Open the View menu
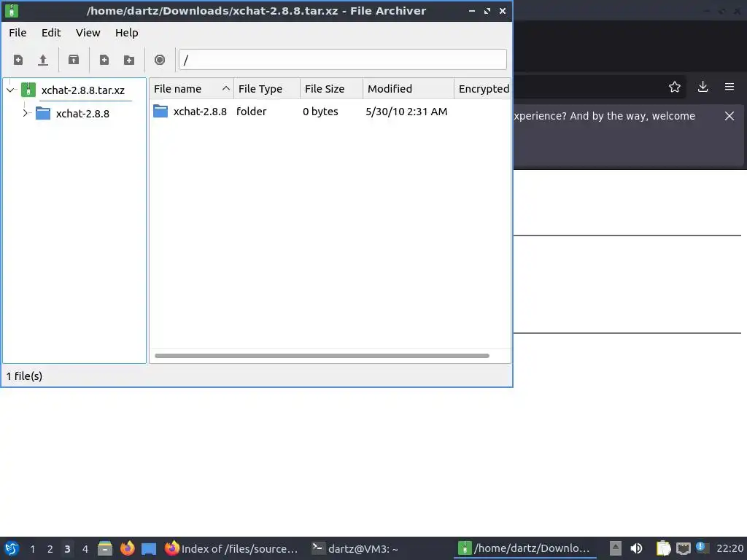Image resolution: width=747 pixels, height=560 pixels. [88, 33]
